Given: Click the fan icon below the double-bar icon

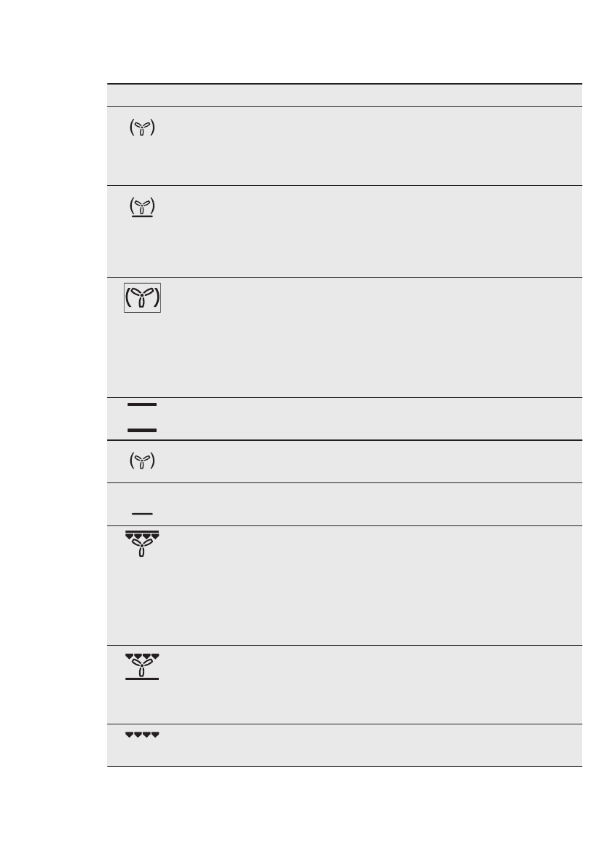Looking at the screenshot, I should [143, 461].
